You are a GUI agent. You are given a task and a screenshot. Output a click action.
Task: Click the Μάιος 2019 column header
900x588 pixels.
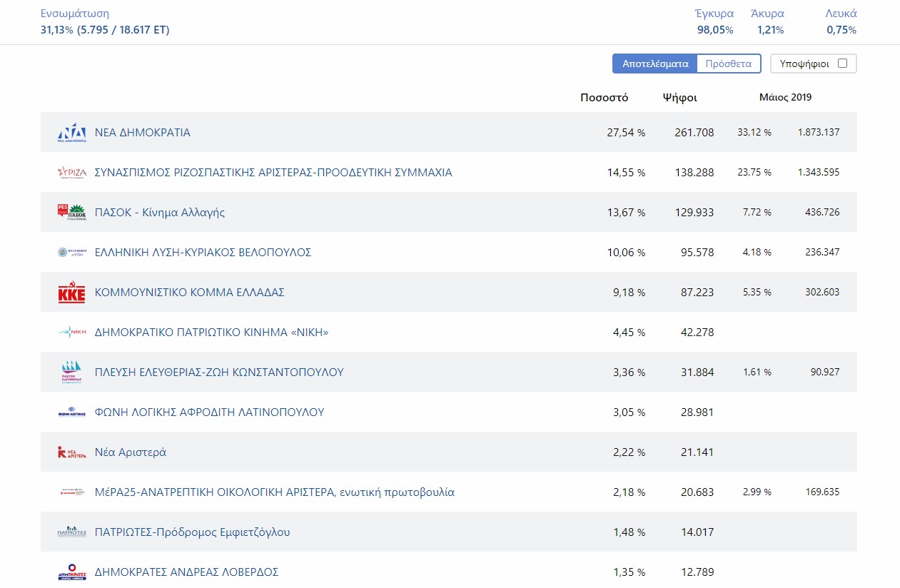(785, 98)
